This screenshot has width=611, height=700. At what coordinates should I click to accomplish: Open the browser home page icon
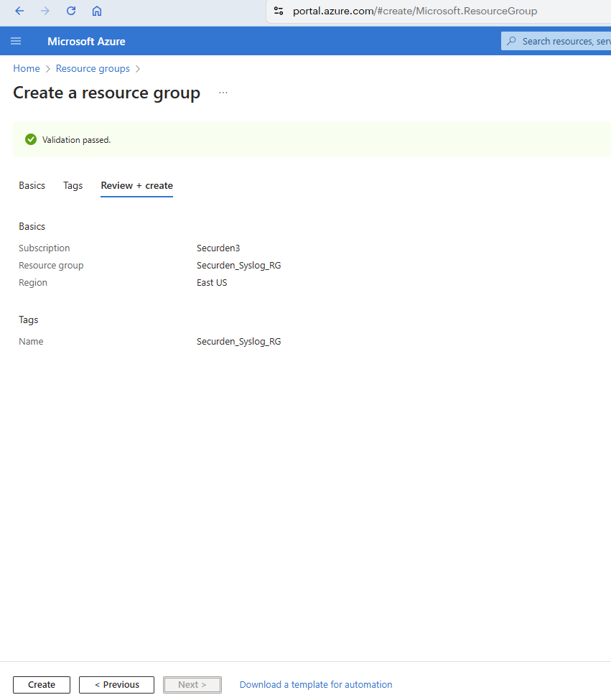tap(97, 11)
